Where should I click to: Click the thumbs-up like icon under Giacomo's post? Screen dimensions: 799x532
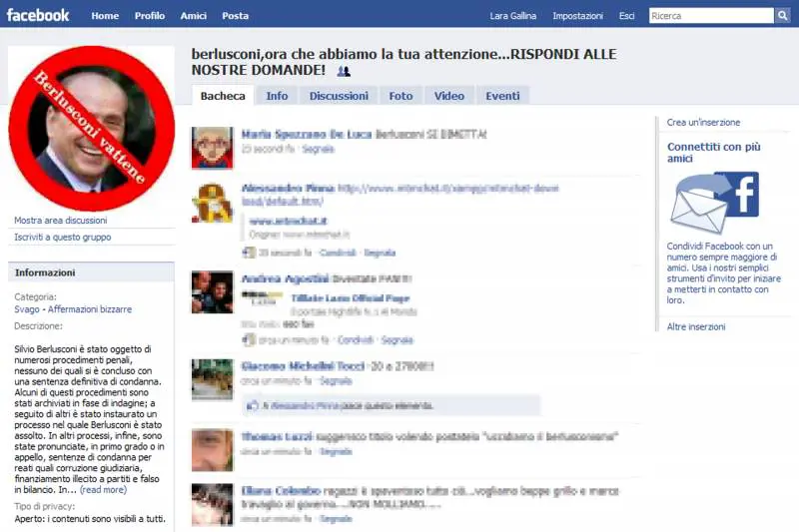[252, 406]
